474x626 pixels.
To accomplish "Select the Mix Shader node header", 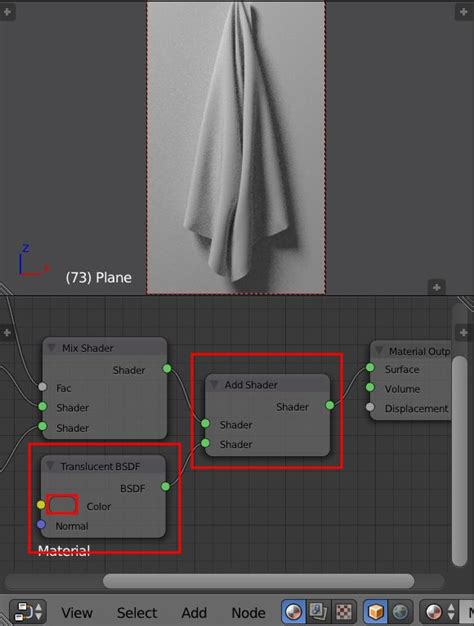I will (105, 348).
